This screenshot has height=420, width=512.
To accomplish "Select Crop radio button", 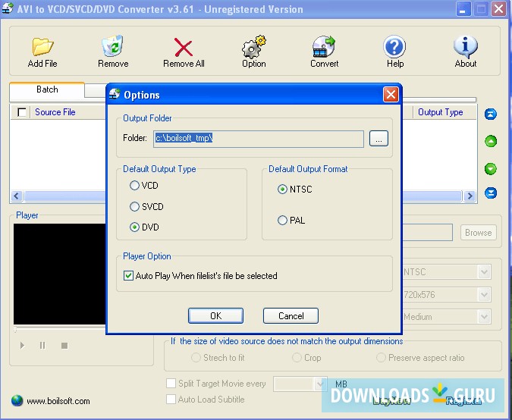I will 297,358.
